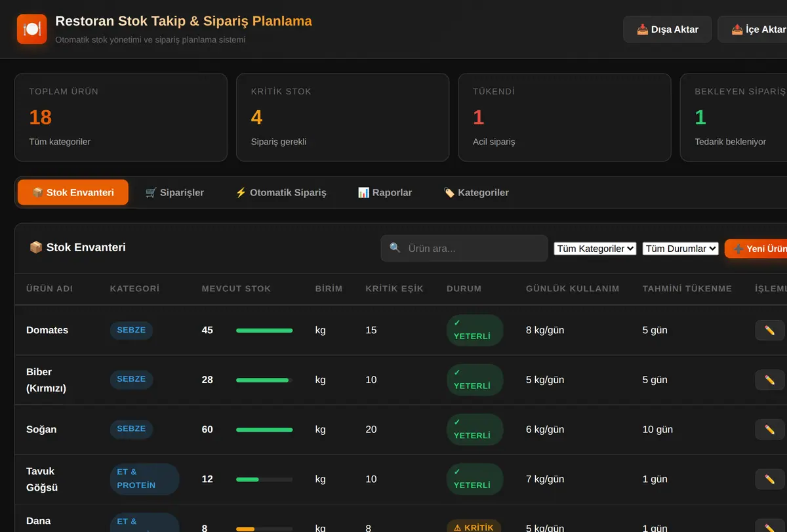Open the Kritik Stok summary card
The width and height of the screenshot is (787, 532).
point(342,117)
